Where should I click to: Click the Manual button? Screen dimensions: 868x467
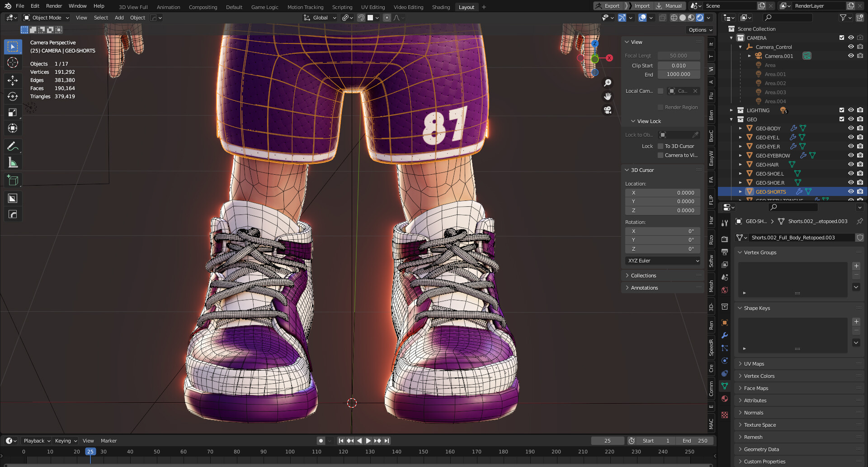tap(673, 6)
